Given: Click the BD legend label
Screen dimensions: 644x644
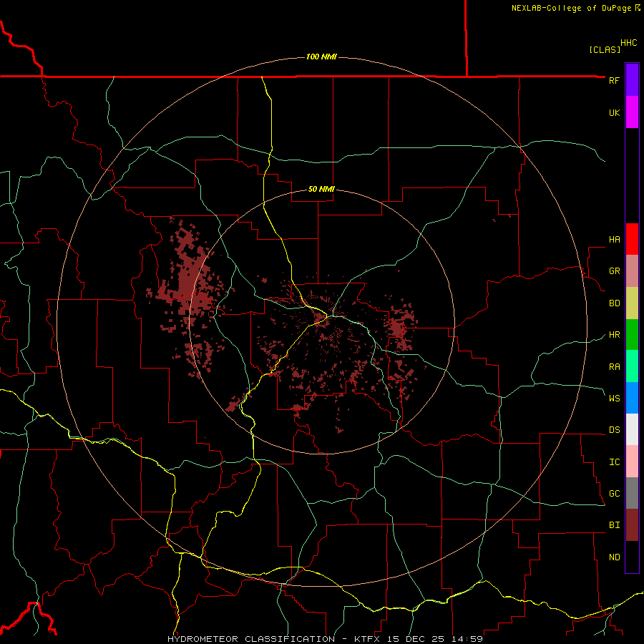Looking at the screenshot, I should coord(615,303).
